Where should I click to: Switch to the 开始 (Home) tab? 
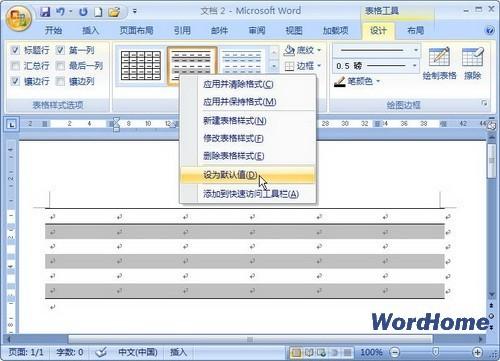coord(53,31)
